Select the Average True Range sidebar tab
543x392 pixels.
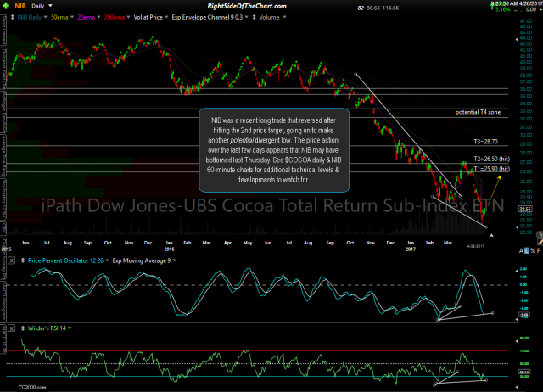tap(3, 155)
